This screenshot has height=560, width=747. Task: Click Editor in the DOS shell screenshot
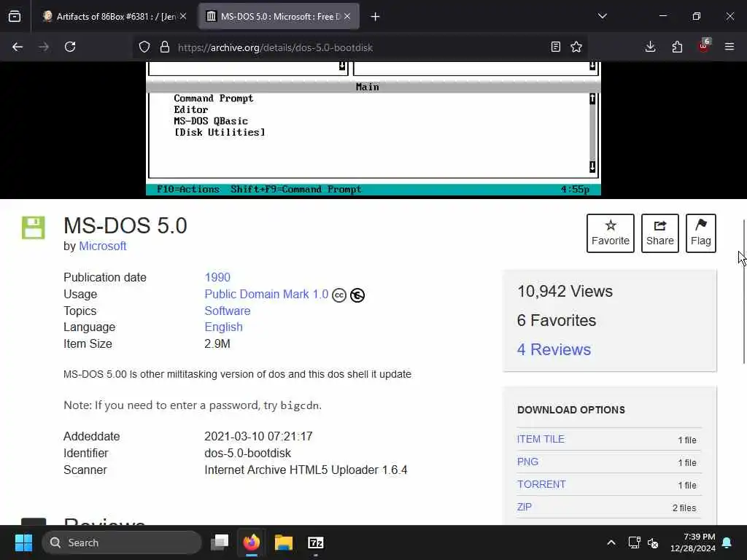click(190, 109)
